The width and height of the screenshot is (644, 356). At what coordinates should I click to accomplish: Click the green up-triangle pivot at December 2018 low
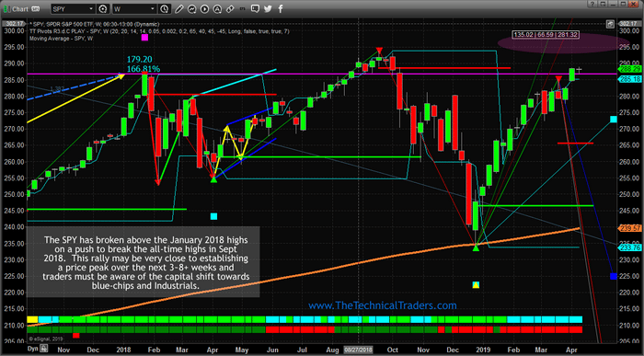click(476, 247)
